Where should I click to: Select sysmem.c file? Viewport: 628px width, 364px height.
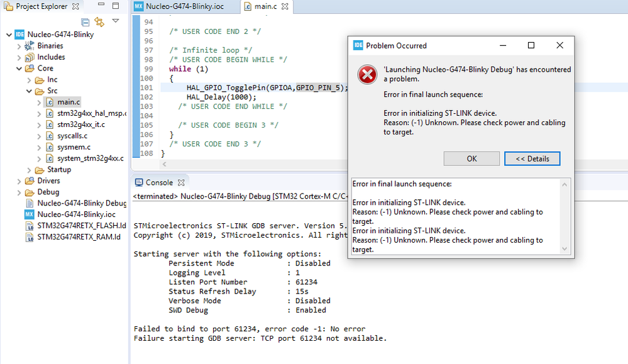click(74, 147)
